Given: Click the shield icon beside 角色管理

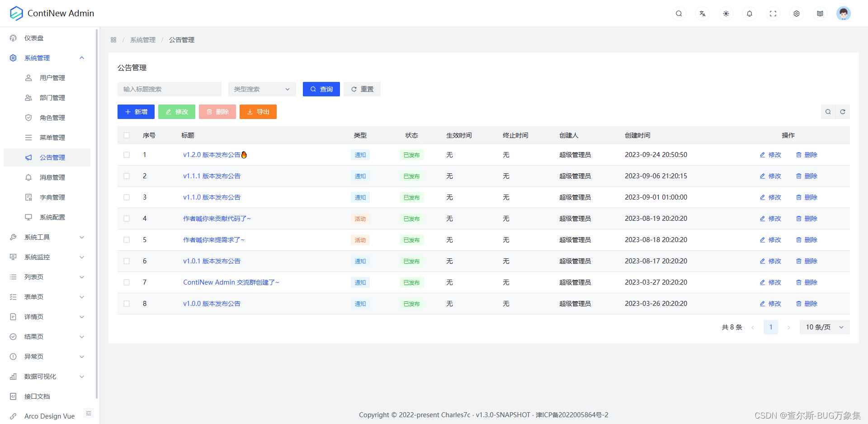Looking at the screenshot, I should coord(28,118).
